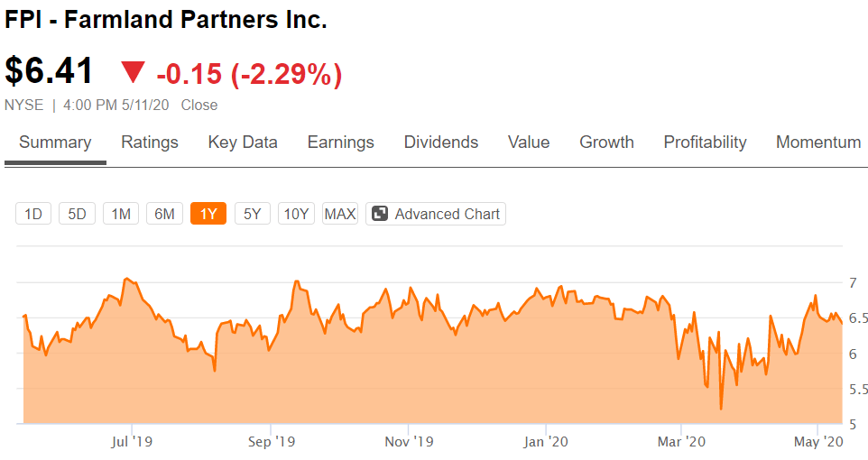This screenshot has width=868, height=460.
Task: Go to the Dividends tab
Action: (x=441, y=143)
